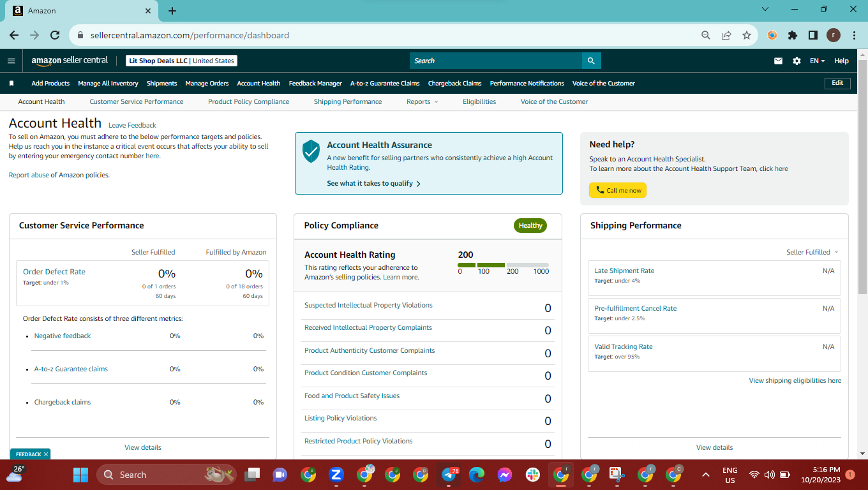Open the Seller Central hamburger menu

[11, 61]
